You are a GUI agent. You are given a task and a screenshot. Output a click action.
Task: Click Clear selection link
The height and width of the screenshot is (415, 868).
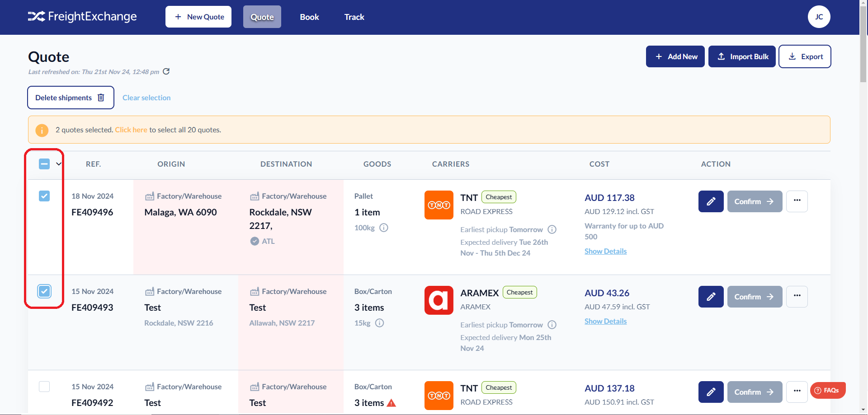point(146,98)
